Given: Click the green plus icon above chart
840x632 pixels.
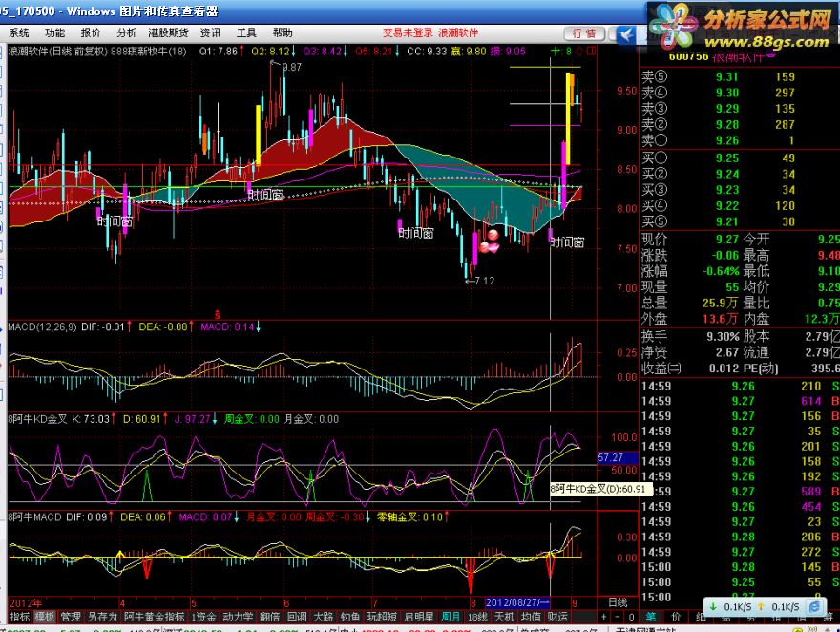Looking at the screenshot, I should point(555,51).
